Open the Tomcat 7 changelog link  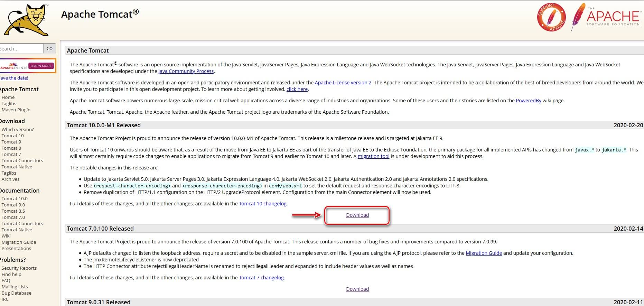click(x=261, y=278)
